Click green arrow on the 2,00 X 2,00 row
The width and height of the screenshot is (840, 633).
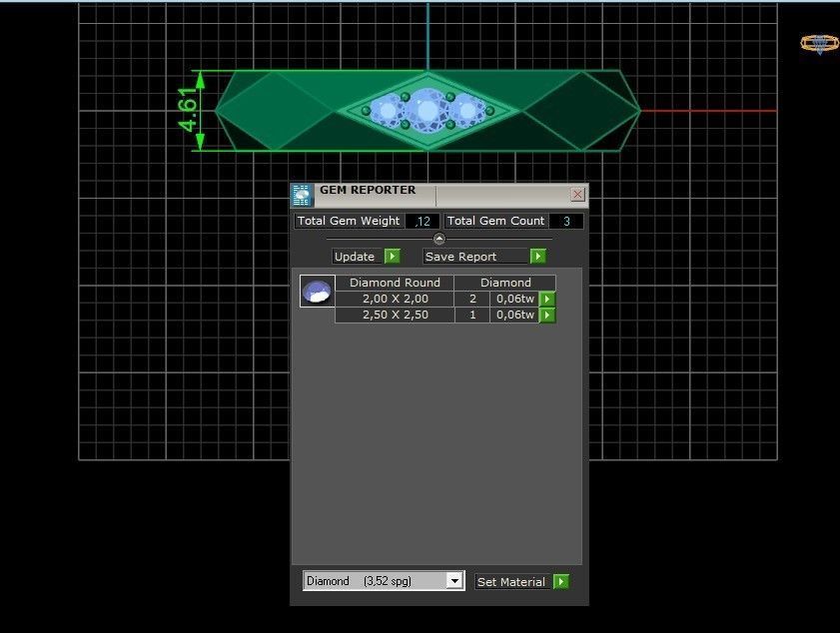click(x=547, y=299)
